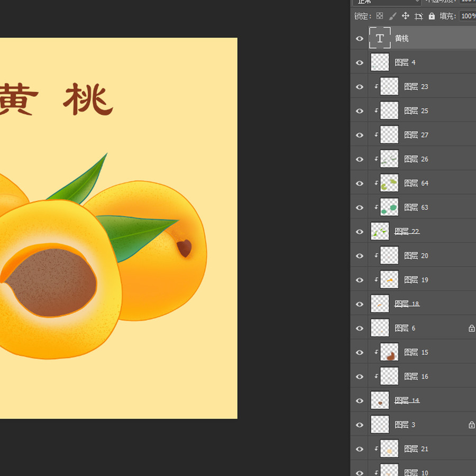The height and width of the screenshot is (476, 476).
Task: Toggle visibility of 图层 25
Action: pos(360,111)
